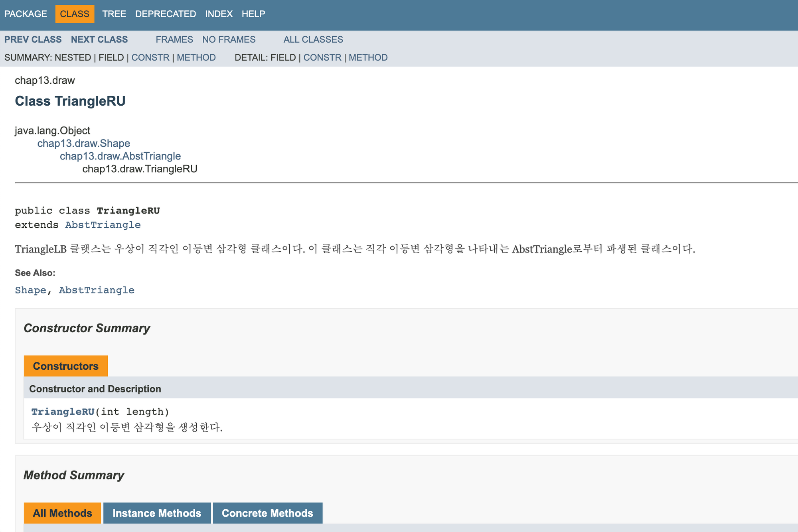The image size is (798, 532).
Task: Switch to FRAMES view
Action: click(174, 39)
